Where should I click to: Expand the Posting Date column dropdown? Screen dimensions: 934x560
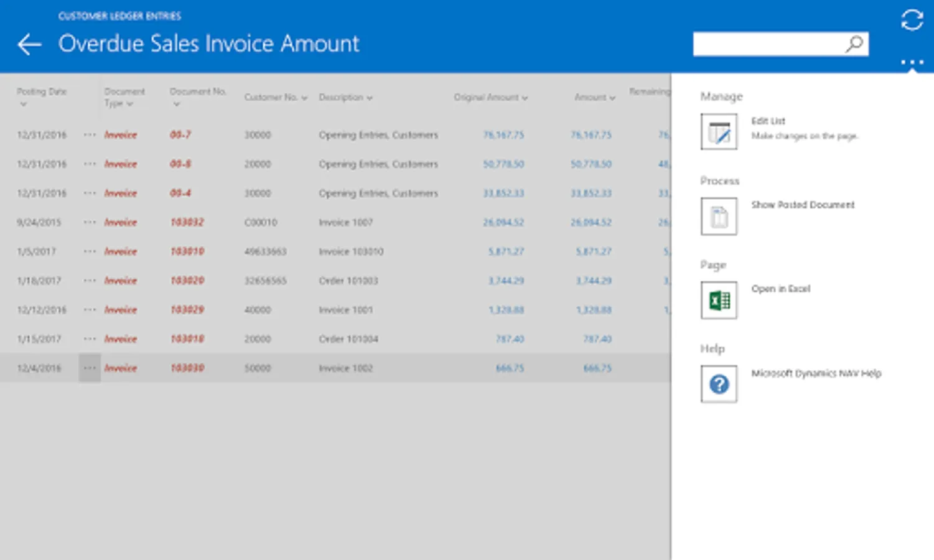coord(24,104)
